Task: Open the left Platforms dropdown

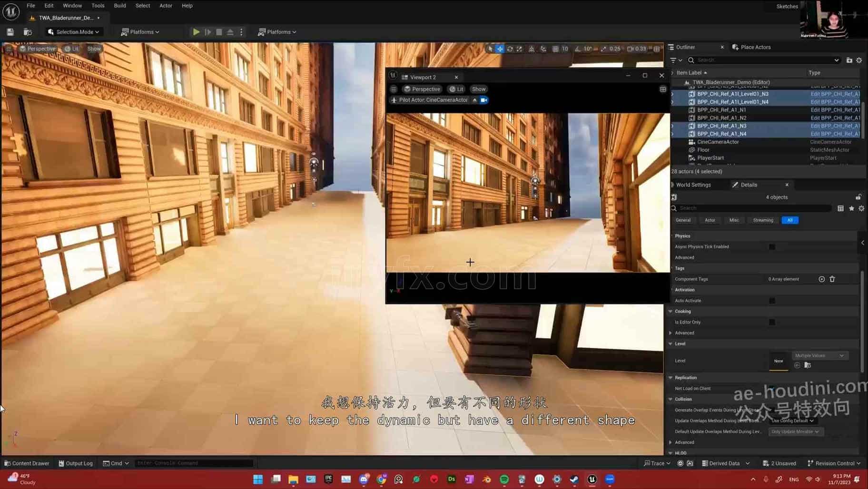Action: click(x=140, y=32)
